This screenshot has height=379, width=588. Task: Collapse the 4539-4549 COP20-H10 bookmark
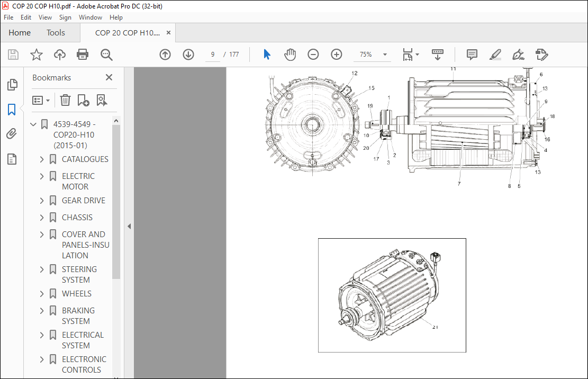[x=33, y=124]
